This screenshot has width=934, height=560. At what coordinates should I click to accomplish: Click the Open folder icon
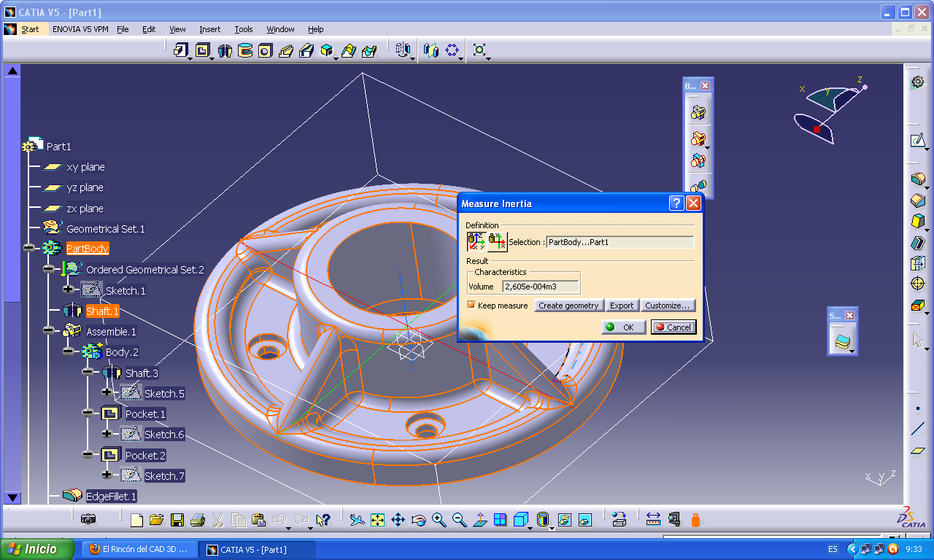(x=156, y=520)
